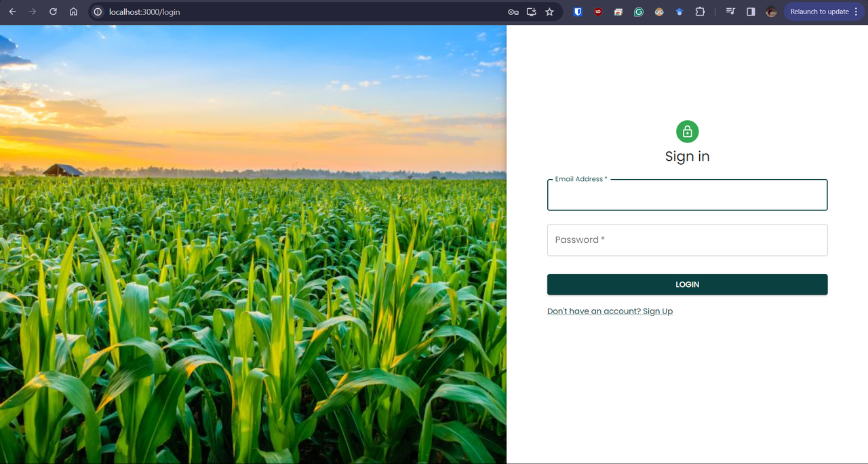Open the face-with-glasses extension icon
Screen dimensions: 868x464
[x=659, y=12]
